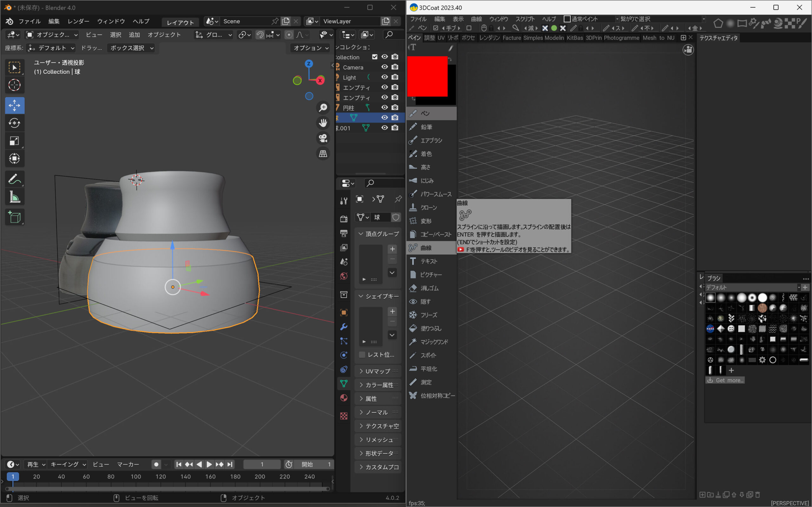The width and height of the screenshot is (812, 507).
Task: Uncheck the Collection exclude checkbox
Action: point(375,57)
